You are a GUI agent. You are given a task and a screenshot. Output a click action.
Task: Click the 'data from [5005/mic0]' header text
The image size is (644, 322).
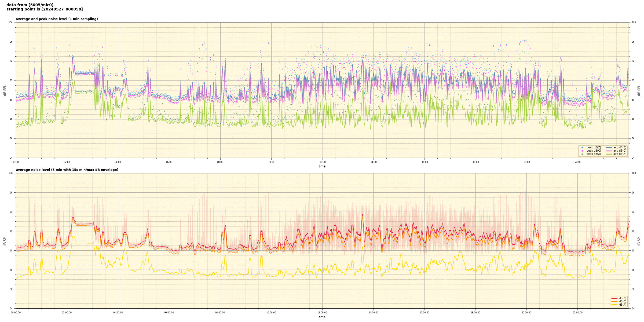(30, 5)
